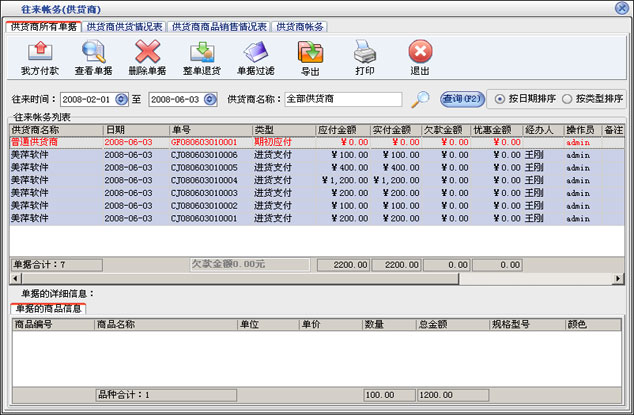
Task: Open the 供货商帐务 tab
Action: coord(302,25)
